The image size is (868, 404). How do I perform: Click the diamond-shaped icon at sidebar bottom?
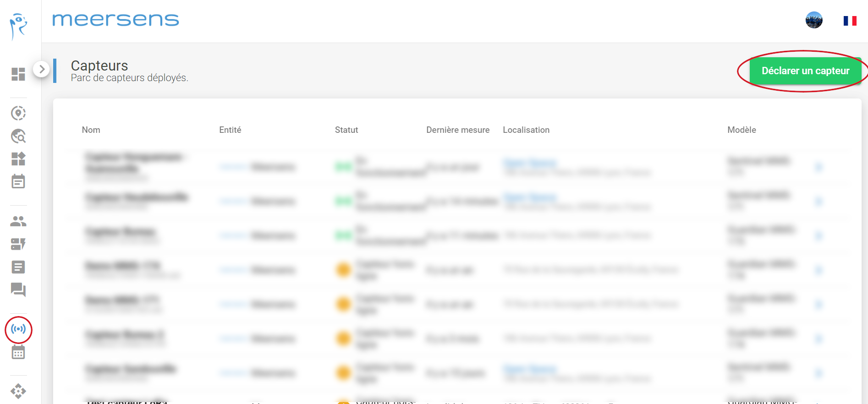(x=18, y=391)
